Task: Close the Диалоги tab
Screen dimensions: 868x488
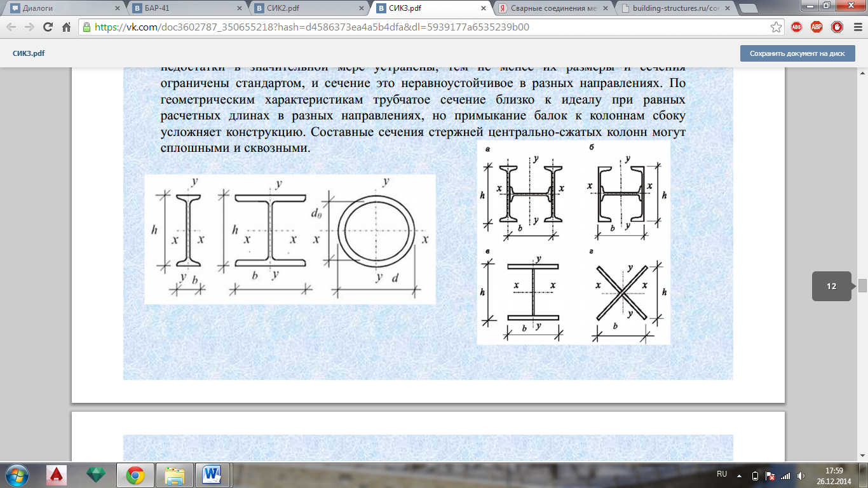Action: (116, 9)
